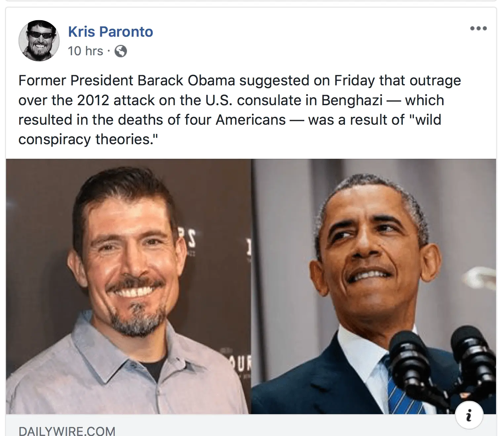Open the Kris Paronto name link
The height and width of the screenshot is (436, 504).
(110, 32)
